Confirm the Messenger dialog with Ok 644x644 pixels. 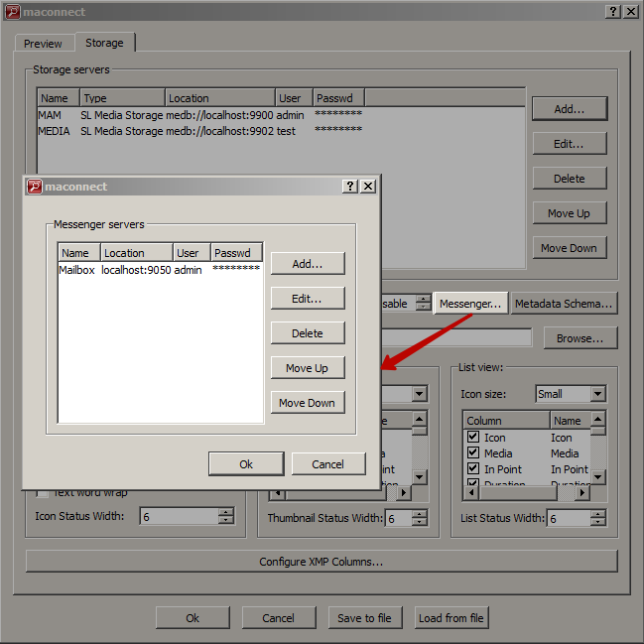(x=246, y=464)
